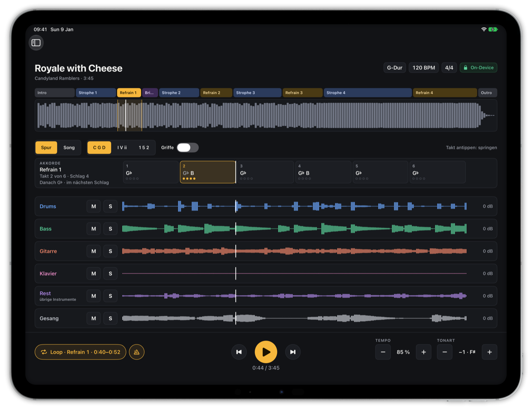This screenshot has height=409, width=532.
Task: Solo the Drums track
Action: tap(110, 206)
